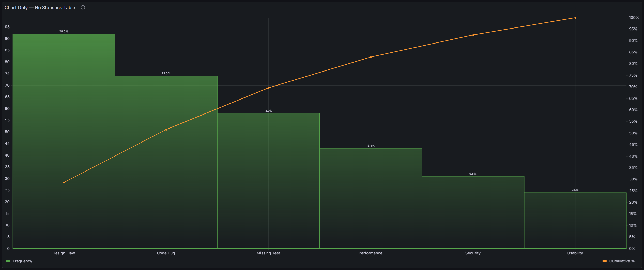Viewport: 644px width, 270px height.
Task: Click the 50 left axis tick label
Action: coord(7,132)
